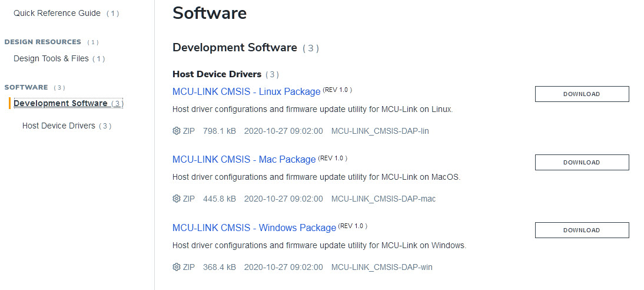Click the MCU-LINK_CMSIS-DAP-mac file name
Image resolution: width=644 pixels, height=290 pixels.
(x=383, y=199)
